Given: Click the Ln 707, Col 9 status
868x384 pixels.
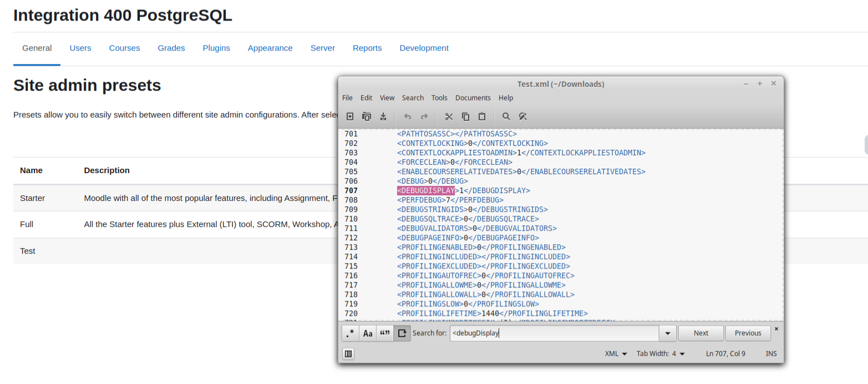Looking at the screenshot, I should 725,353.
